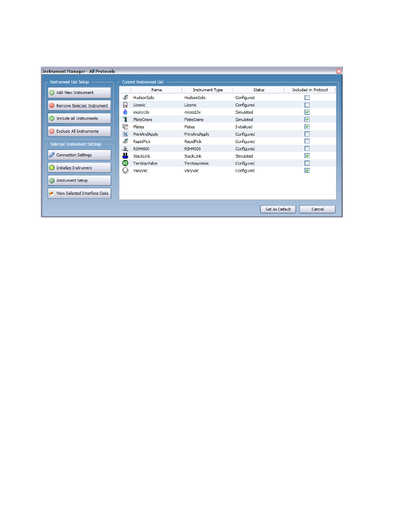Uncheck PlateCrane Included in Protocol checkbox
Image resolution: width=411 pixels, height=532 pixels.
(307, 119)
